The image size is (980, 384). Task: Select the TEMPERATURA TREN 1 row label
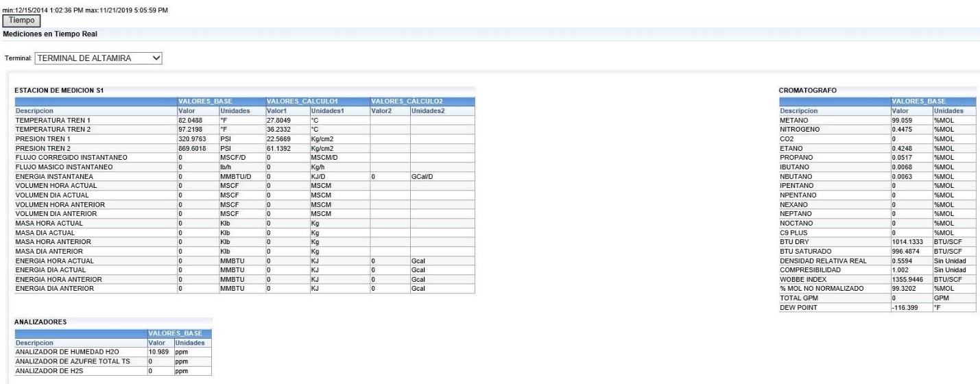click(x=53, y=120)
